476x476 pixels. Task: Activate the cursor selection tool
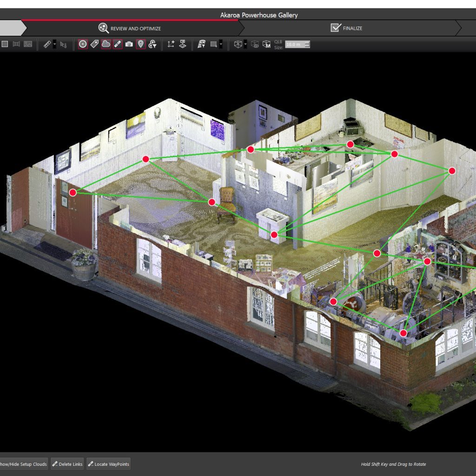64,45
